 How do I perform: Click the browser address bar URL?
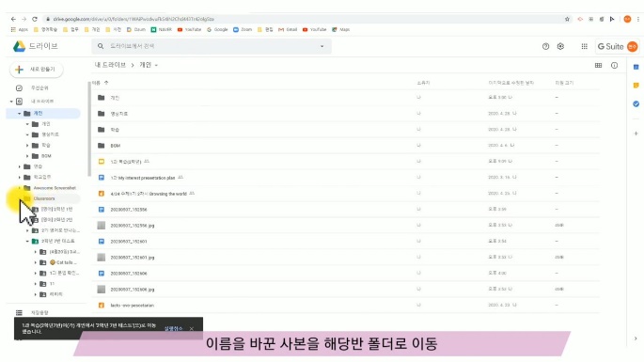click(x=134, y=19)
